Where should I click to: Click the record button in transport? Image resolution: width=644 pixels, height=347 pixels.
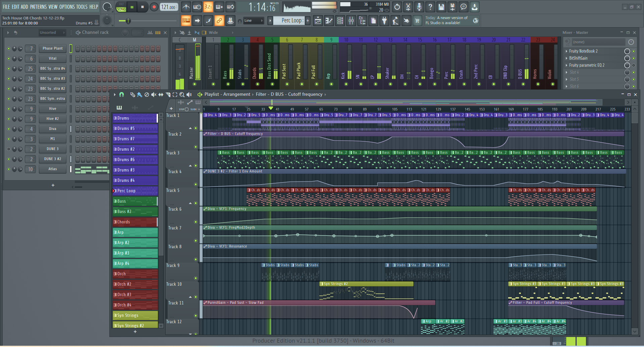(154, 7)
